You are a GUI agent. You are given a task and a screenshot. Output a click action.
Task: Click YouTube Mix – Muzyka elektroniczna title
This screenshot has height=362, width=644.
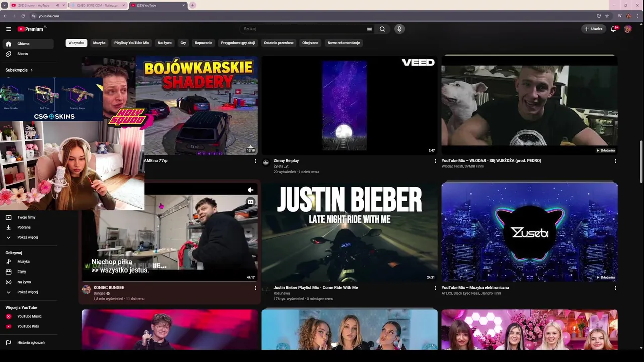[x=475, y=288]
